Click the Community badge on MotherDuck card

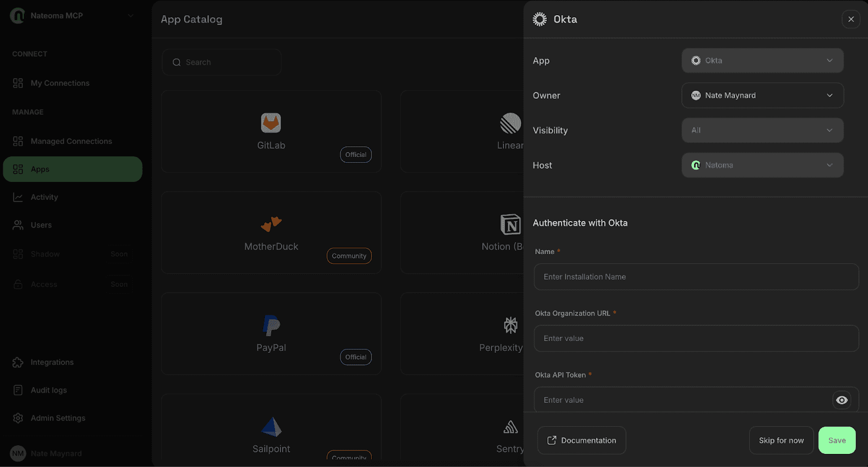(349, 256)
